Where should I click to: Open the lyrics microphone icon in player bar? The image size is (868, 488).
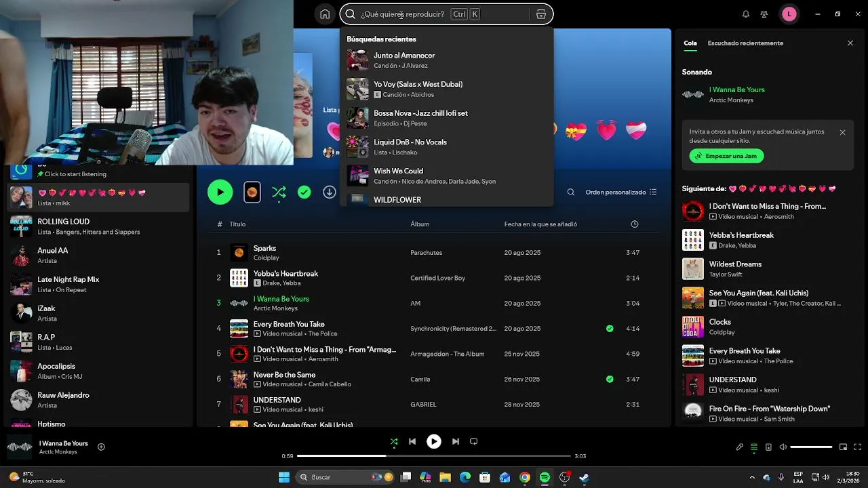[740, 447]
